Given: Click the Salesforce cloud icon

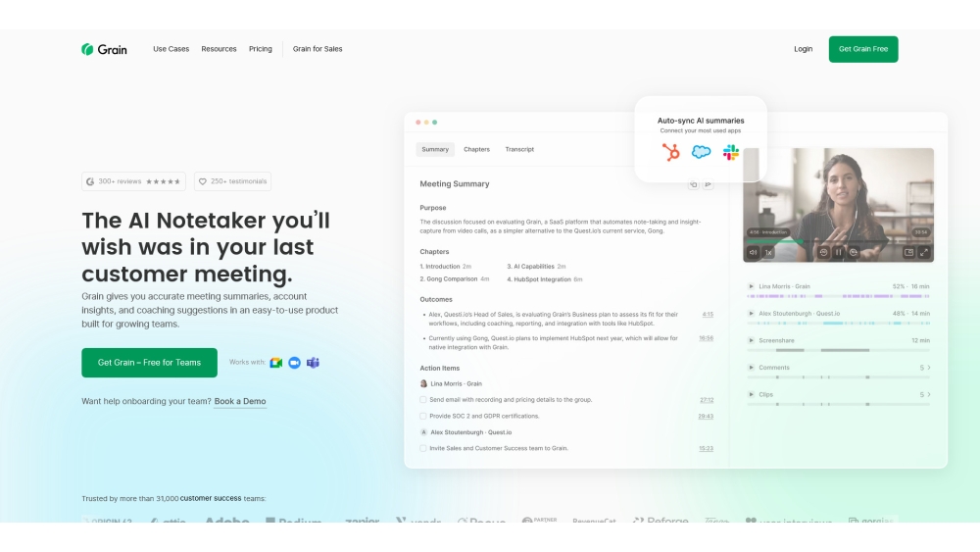Looking at the screenshot, I should [701, 152].
